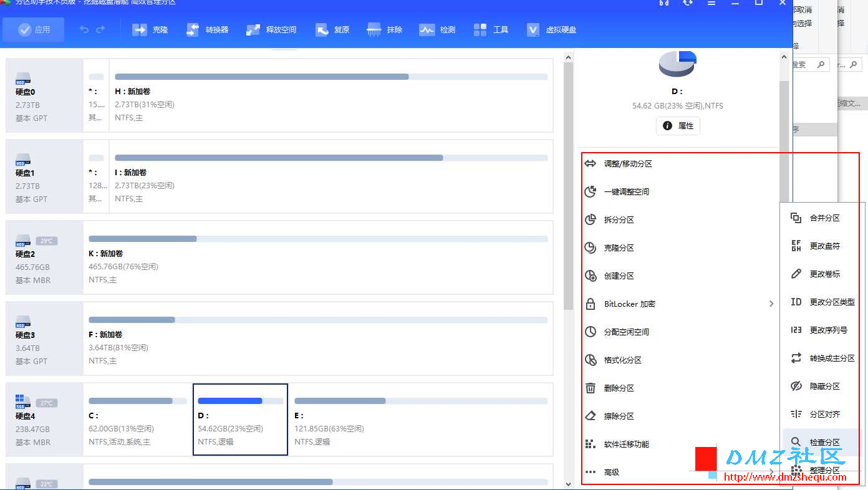This screenshot has width=868, height=490.
Task: Select the E: partition block
Action: pos(421,419)
